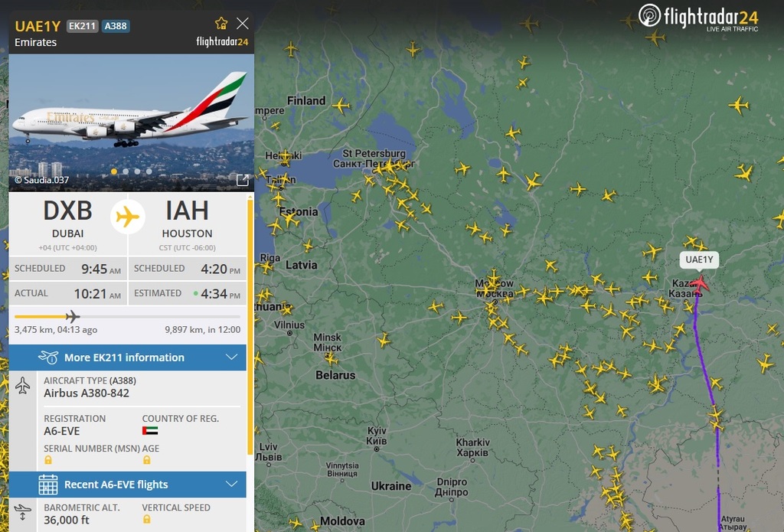Click the Emirates A380 photo thumbnail
The image size is (784, 532).
pyautogui.click(x=132, y=122)
